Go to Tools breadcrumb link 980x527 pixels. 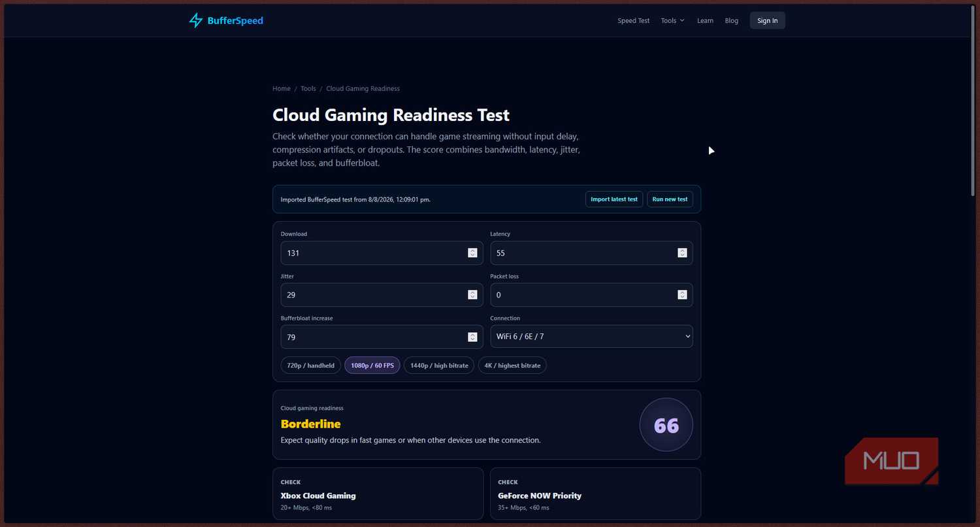pos(308,89)
